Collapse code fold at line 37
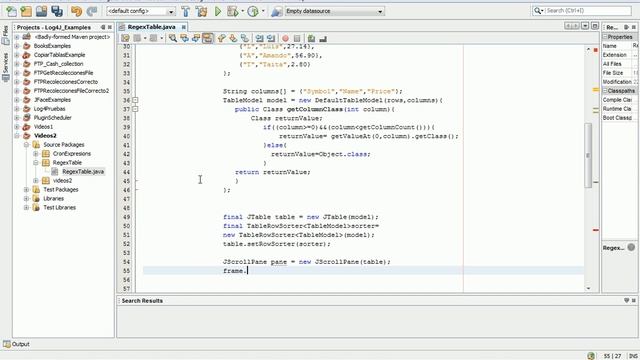This screenshot has width=640, height=360. click(x=136, y=109)
